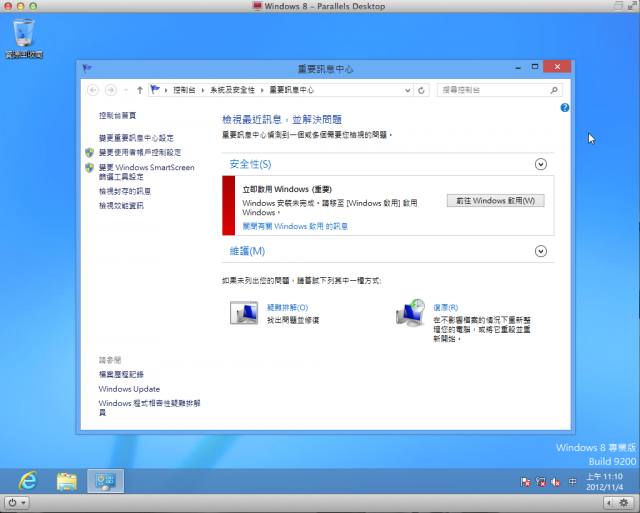Open 檢視封存的訊息 link
This screenshot has width=640, height=513.
pos(125,191)
